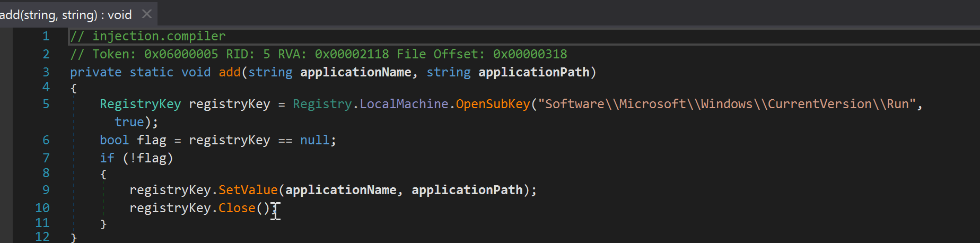Click the Close method call on line 10

tap(237, 208)
